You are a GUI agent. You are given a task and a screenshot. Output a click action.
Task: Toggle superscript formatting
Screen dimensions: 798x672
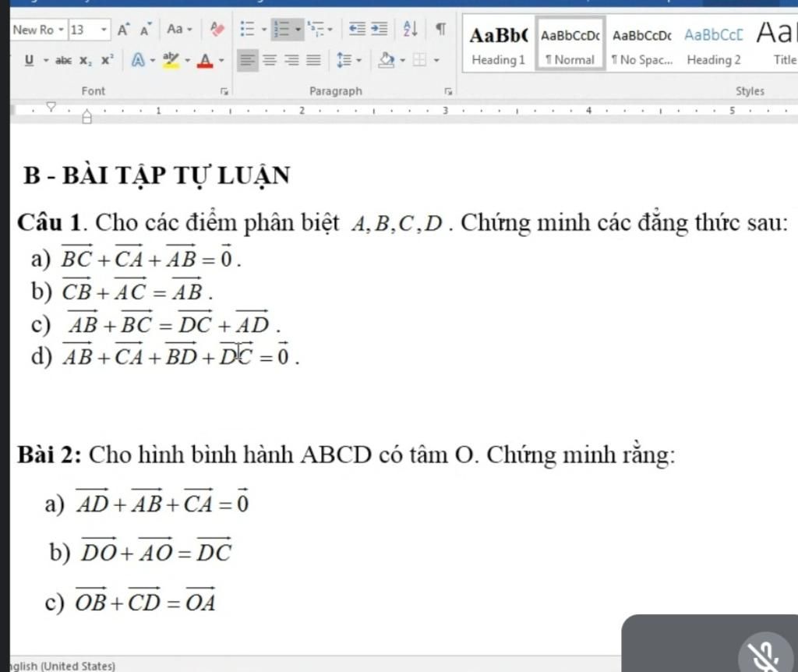(106, 59)
